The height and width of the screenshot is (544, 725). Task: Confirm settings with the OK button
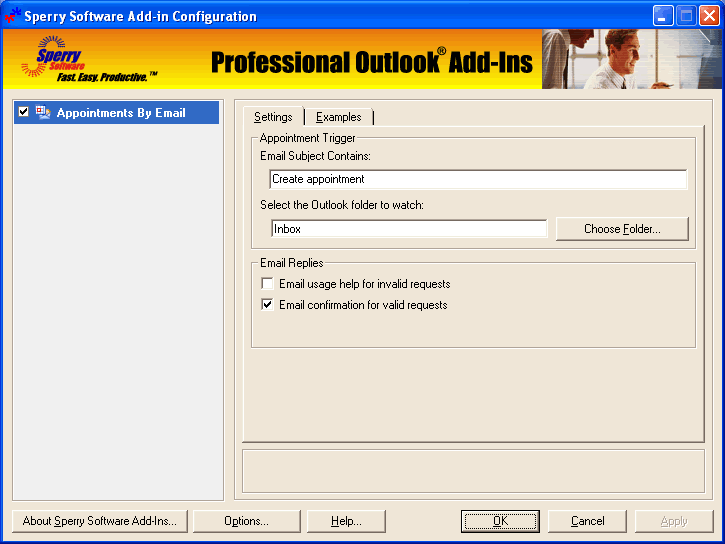(x=500, y=521)
